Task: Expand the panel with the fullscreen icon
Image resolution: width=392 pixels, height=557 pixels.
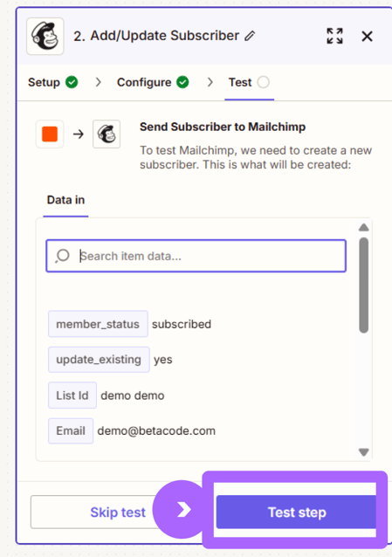Action: point(334,36)
